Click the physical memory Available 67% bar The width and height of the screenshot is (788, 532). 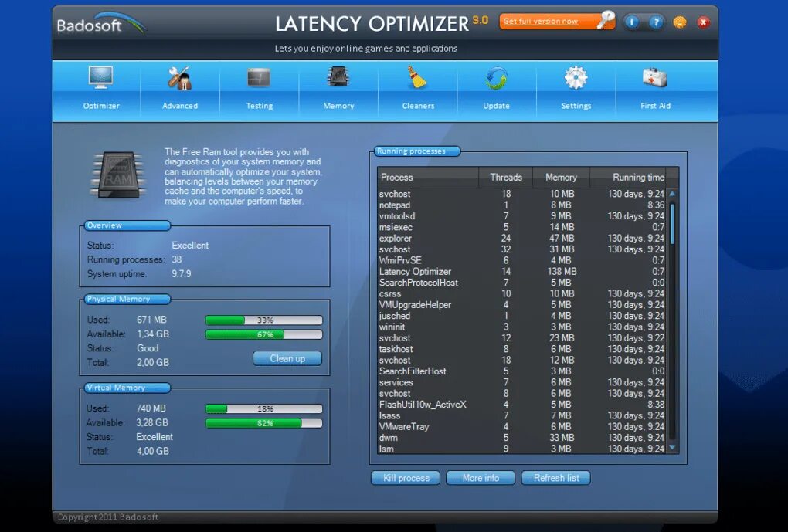[x=264, y=334]
